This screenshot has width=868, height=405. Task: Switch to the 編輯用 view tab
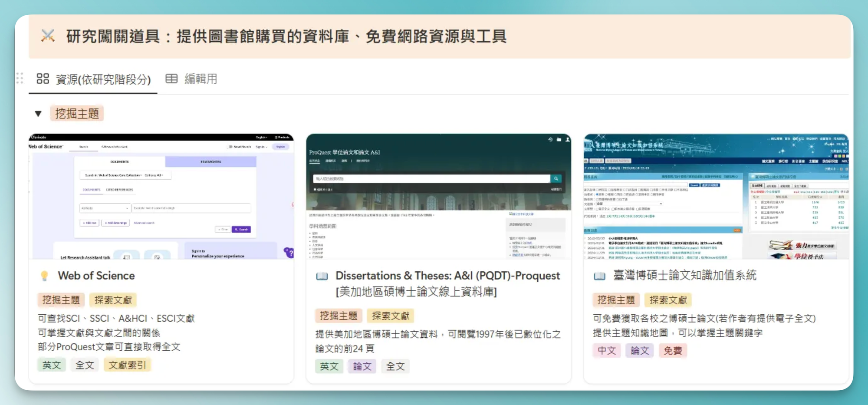(201, 79)
